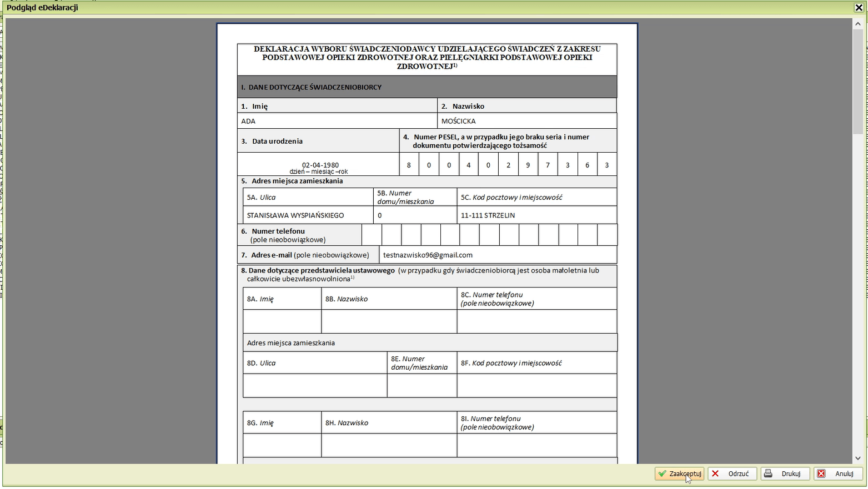The width and height of the screenshot is (868, 489).
Task: Click the first name value ADA
Action: coord(248,121)
